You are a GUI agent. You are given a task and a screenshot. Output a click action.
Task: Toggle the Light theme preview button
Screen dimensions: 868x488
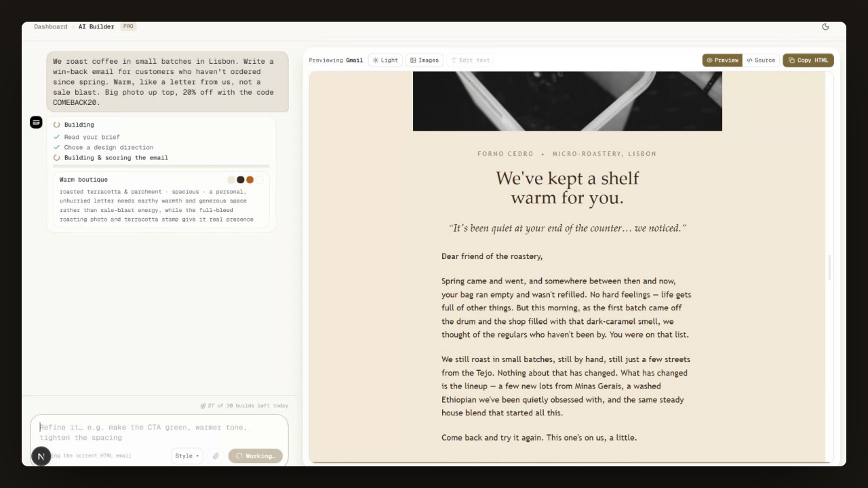click(x=385, y=60)
